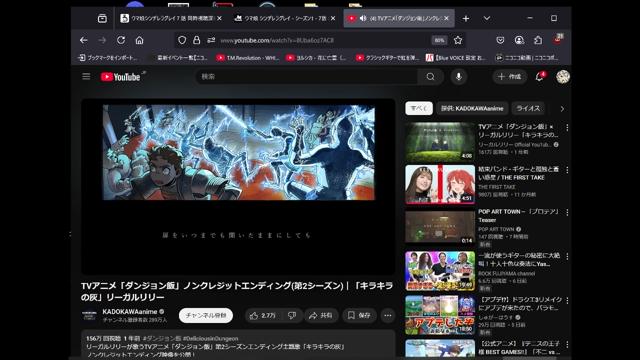Bookmark this page with the star icon
This screenshot has width=640, height=360.
pyautogui.click(x=458, y=40)
